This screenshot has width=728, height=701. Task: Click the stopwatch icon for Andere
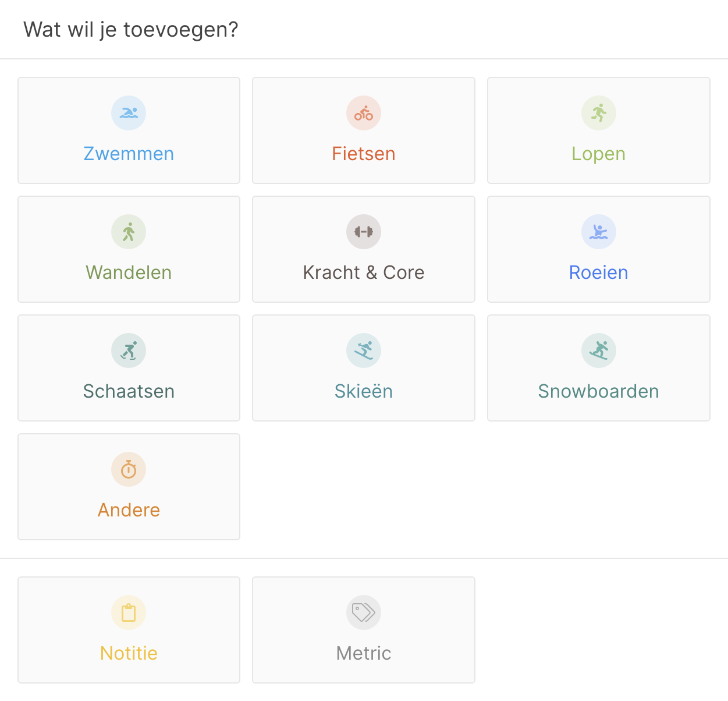[129, 469]
